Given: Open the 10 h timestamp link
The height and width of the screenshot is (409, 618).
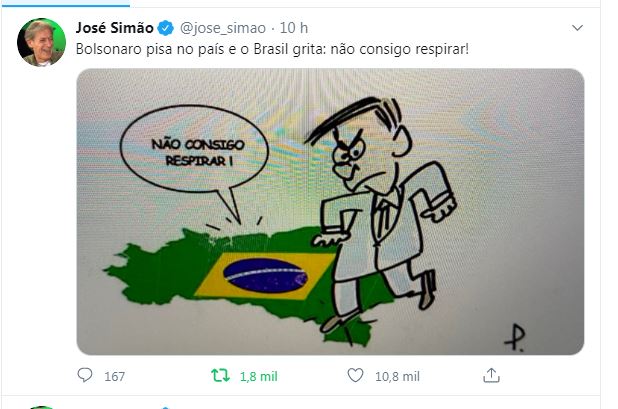Looking at the screenshot, I should tap(294, 28).
